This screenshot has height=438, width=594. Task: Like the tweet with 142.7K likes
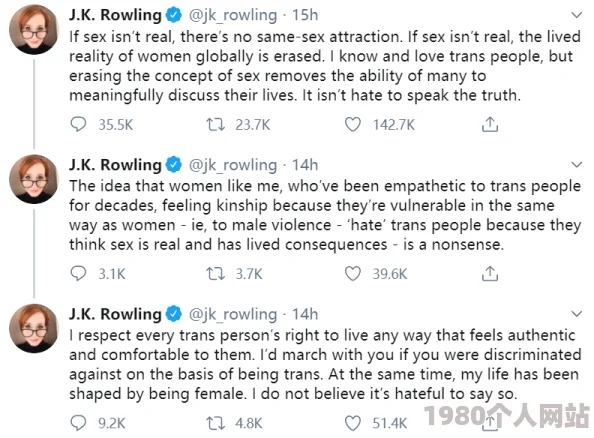click(353, 124)
